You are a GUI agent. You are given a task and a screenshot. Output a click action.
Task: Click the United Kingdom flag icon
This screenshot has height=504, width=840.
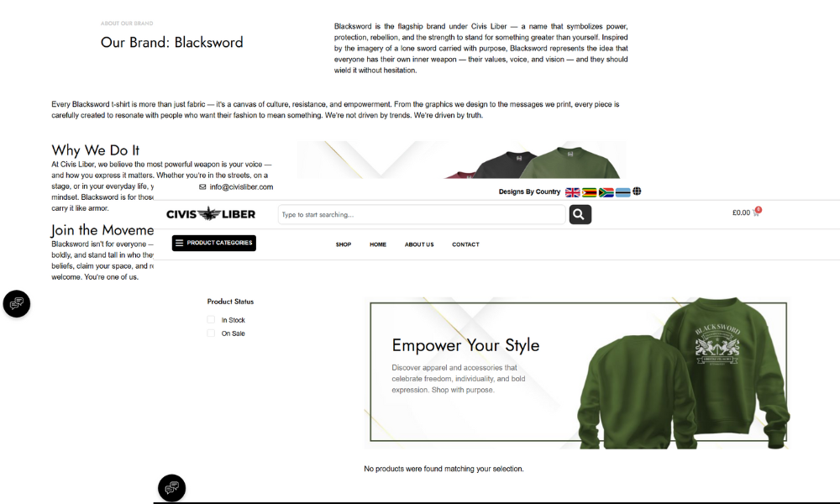click(x=572, y=192)
